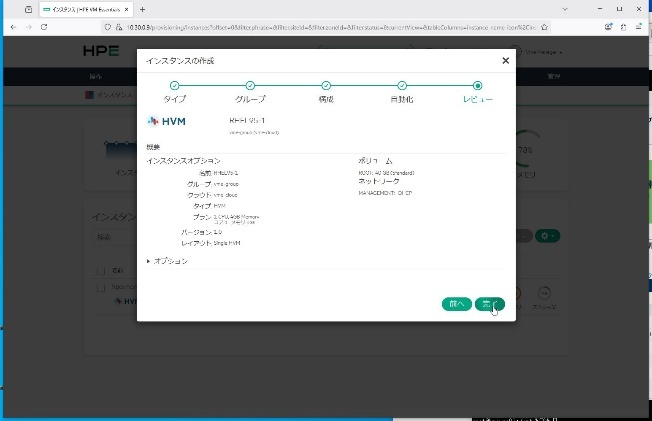The height and width of the screenshot is (421, 652).
Task: Open a new browser tab
Action: click(142, 9)
